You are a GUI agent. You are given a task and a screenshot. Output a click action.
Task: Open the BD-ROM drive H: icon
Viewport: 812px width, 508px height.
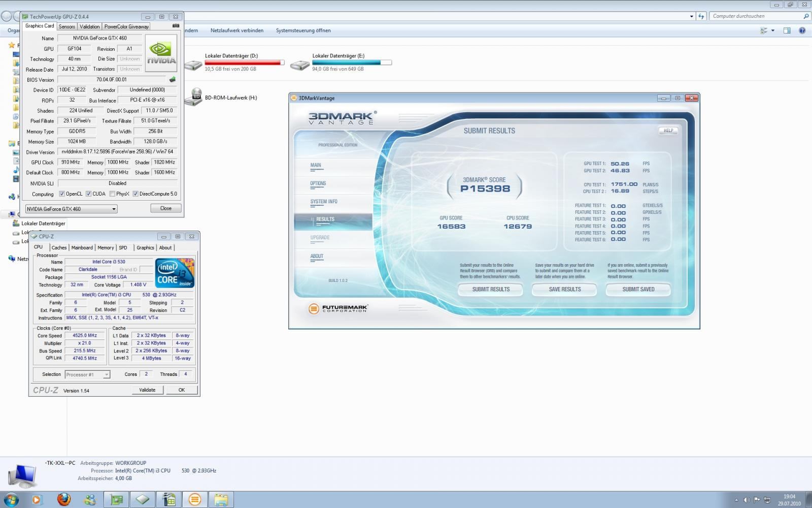pyautogui.click(x=193, y=98)
